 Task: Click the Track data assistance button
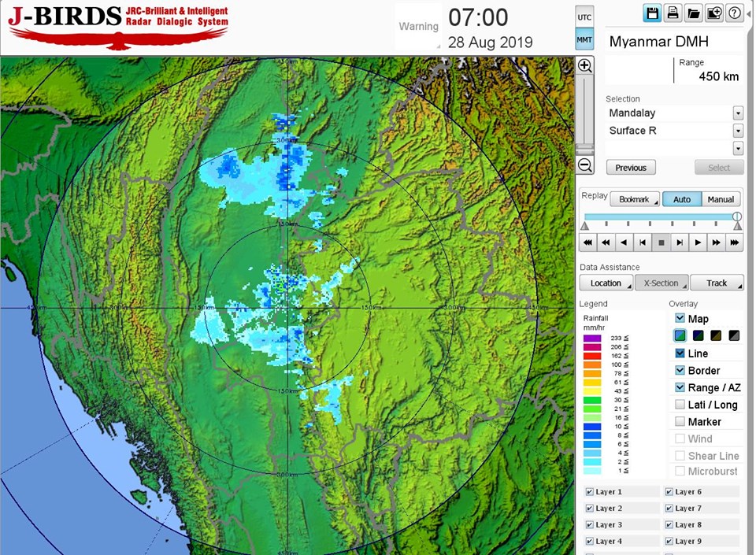click(717, 283)
